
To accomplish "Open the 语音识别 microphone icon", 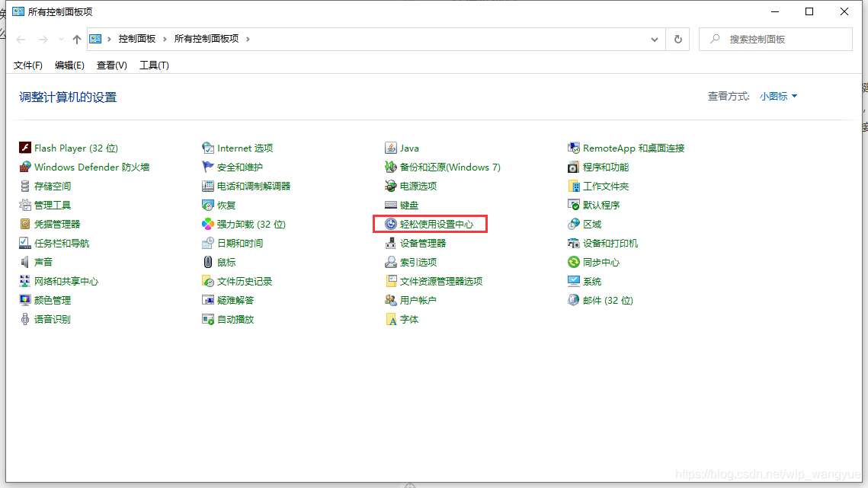I will 25,319.
